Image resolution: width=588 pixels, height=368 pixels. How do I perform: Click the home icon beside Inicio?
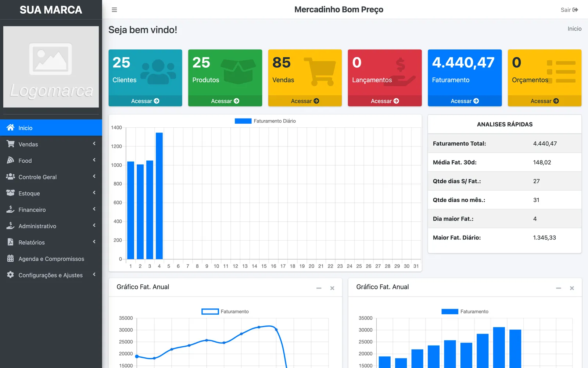point(11,128)
